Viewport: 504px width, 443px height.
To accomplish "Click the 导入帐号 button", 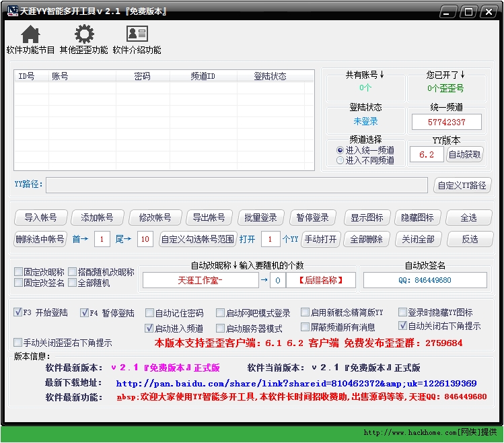I will tap(40, 217).
